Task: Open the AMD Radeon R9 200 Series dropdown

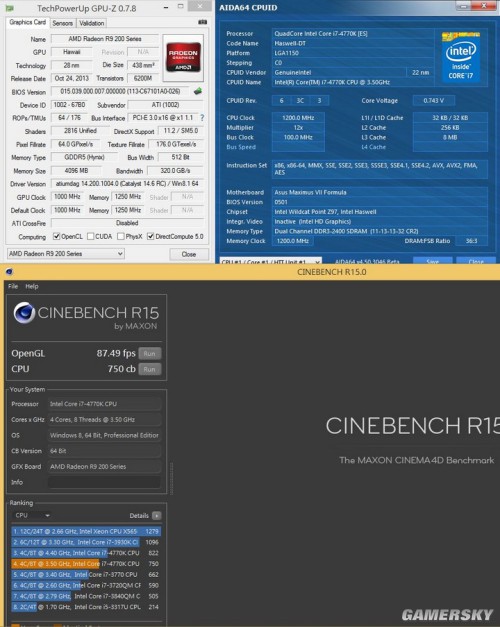Action: (66, 254)
